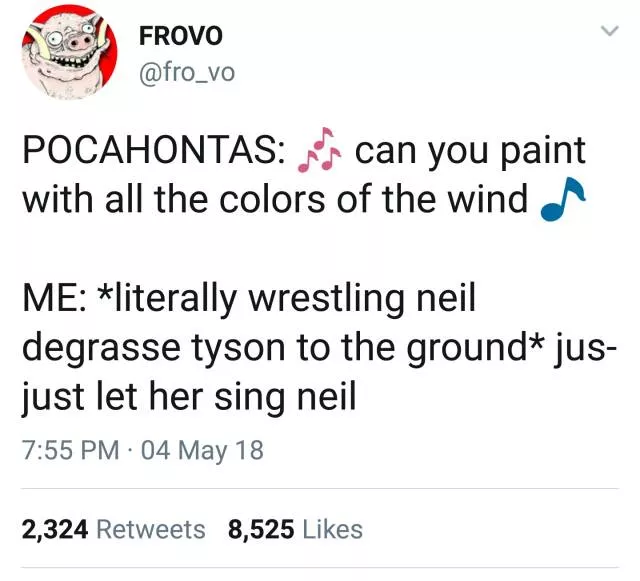Screen dimensions: 640x581
Task: Click the Retweets label word
Action: pyautogui.click(x=151, y=530)
